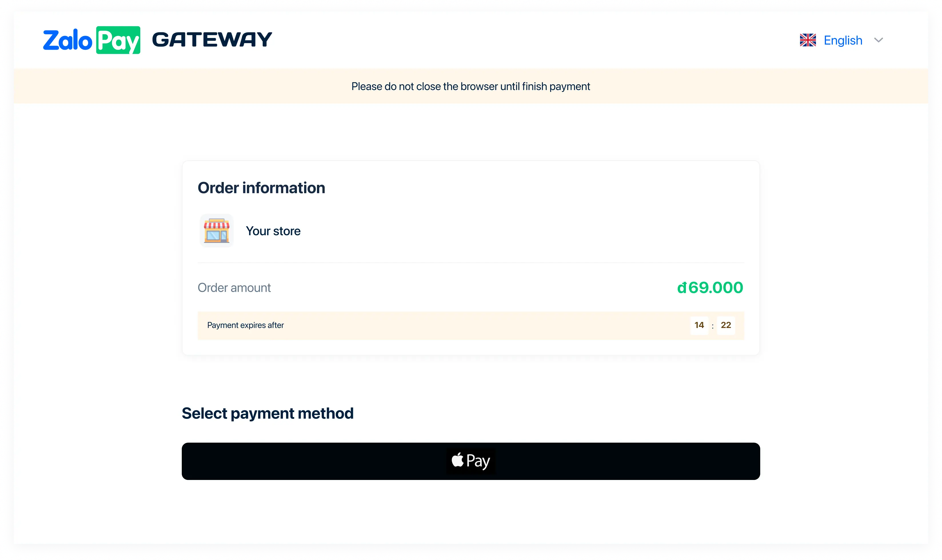942x560 pixels.
Task: Pay with the Apple Pay button
Action: (x=471, y=461)
